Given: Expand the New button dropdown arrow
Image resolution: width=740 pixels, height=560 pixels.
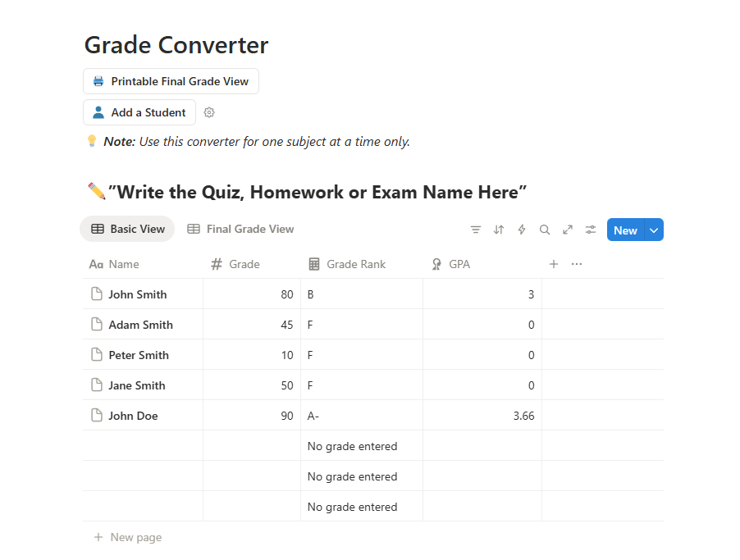Looking at the screenshot, I should pyautogui.click(x=654, y=230).
